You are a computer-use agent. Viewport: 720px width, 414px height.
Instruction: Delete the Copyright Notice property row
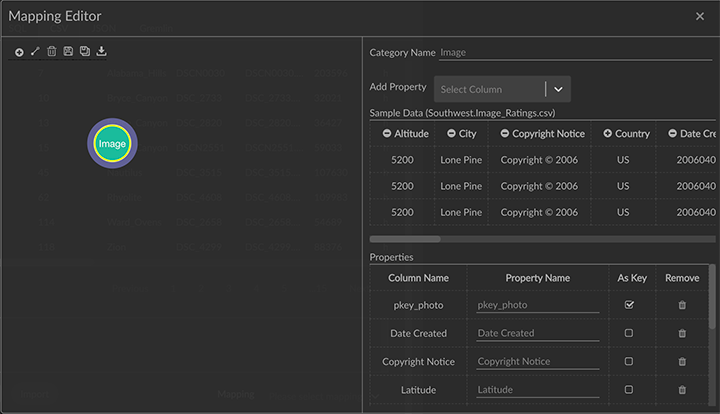click(x=682, y=362)
